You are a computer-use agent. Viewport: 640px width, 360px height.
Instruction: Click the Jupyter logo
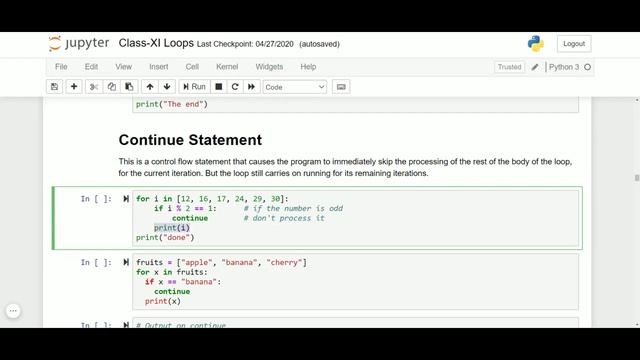pos(79,43)
